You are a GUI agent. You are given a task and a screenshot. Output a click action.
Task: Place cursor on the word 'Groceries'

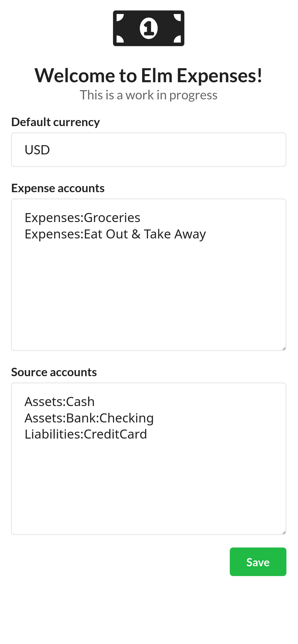[x=112, y=218]
